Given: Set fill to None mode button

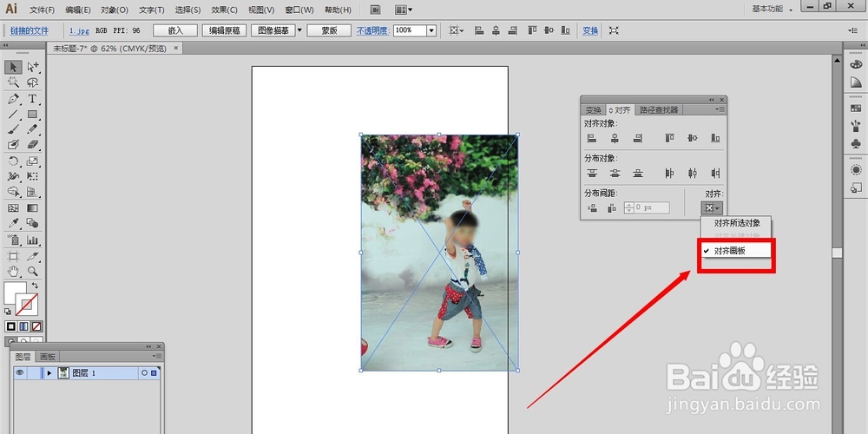Looking at the screenshot, I should coord(36,326).
